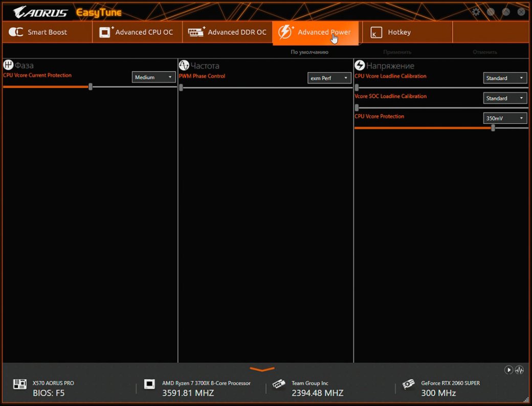The height and width of the screenshot is (406, 532).
Task: Click the По умолчанию default button
Action: pos(309,52)
